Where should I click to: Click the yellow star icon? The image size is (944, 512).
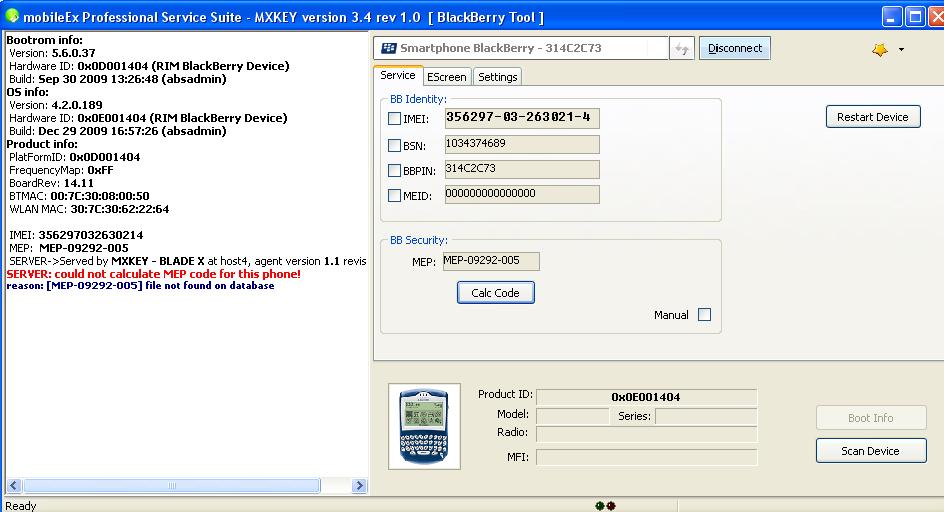tap(880, 49)
